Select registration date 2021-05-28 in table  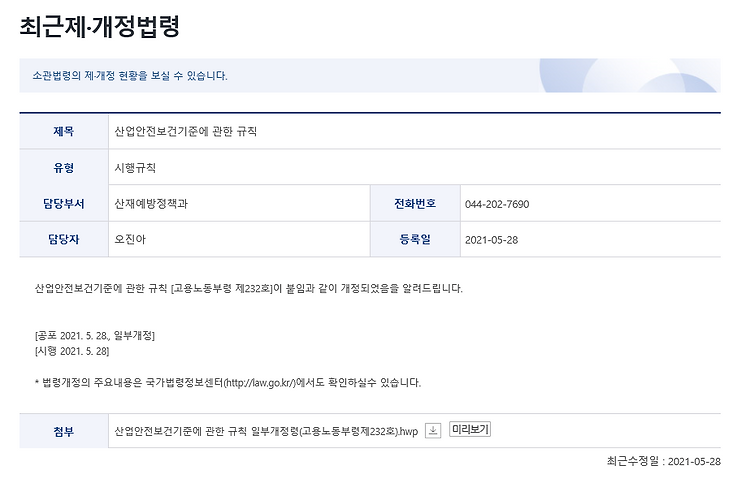click(491, 240)
